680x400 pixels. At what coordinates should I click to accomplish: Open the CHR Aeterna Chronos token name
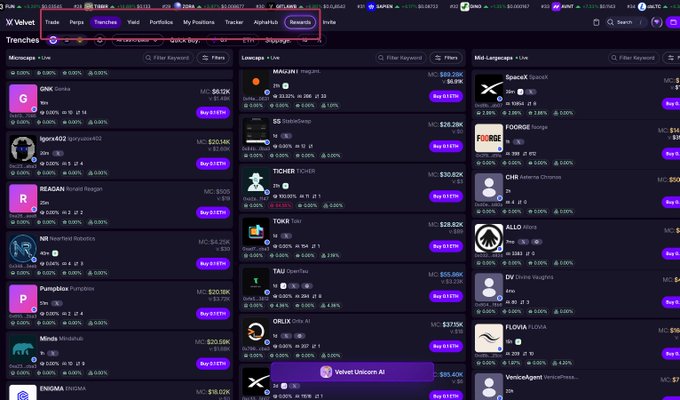pyautogui.click(x=533, y=177)
